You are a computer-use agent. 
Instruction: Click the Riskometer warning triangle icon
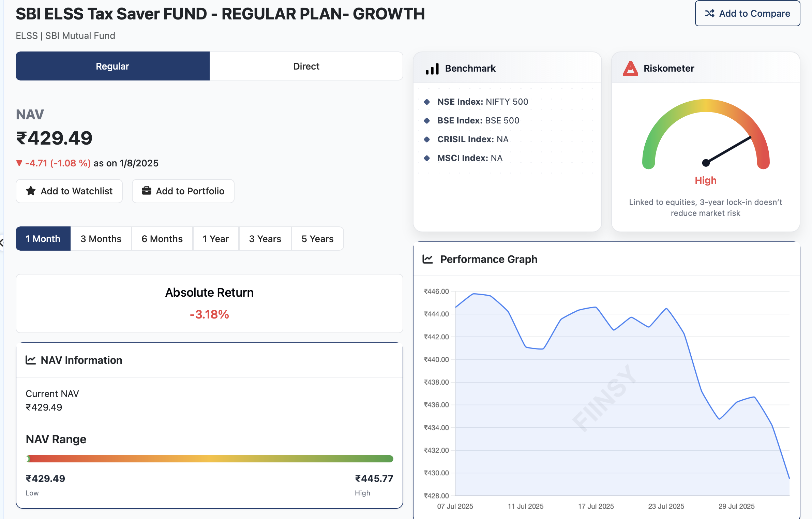[630, 68]
